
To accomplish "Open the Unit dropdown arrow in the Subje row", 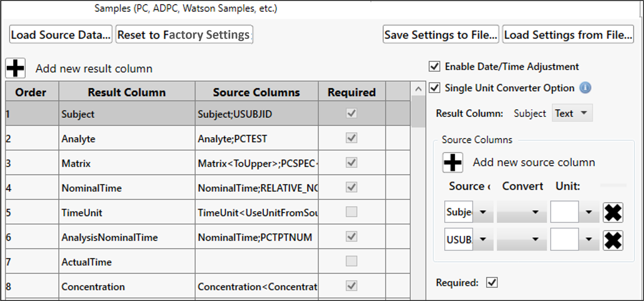I will tap(589, 212).
